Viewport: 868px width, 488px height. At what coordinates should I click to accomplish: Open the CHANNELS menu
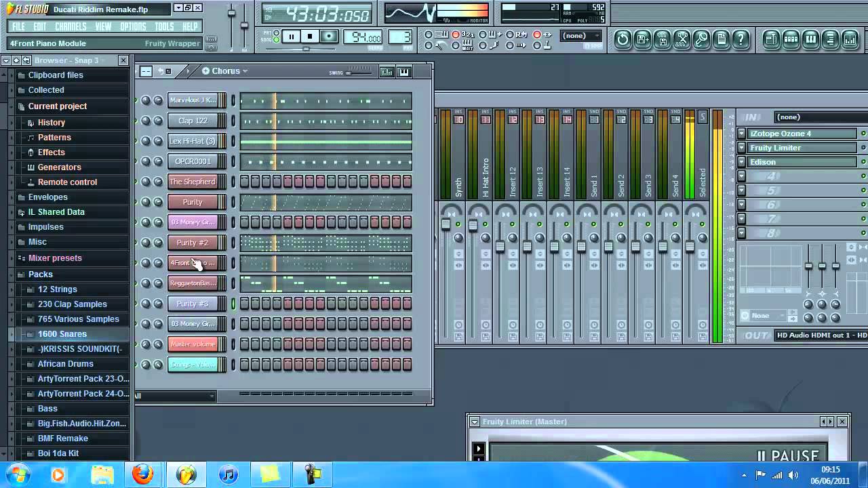(x=71, y=26)
